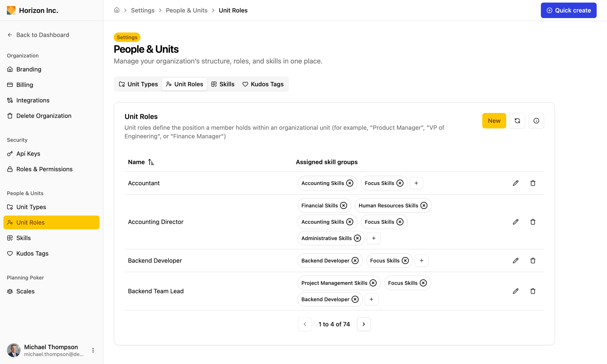This screenshot has width=607, height=364.
Task: Click the home icon in the breadcrumb
Action: pyautogui.click(x=117, y=10)
